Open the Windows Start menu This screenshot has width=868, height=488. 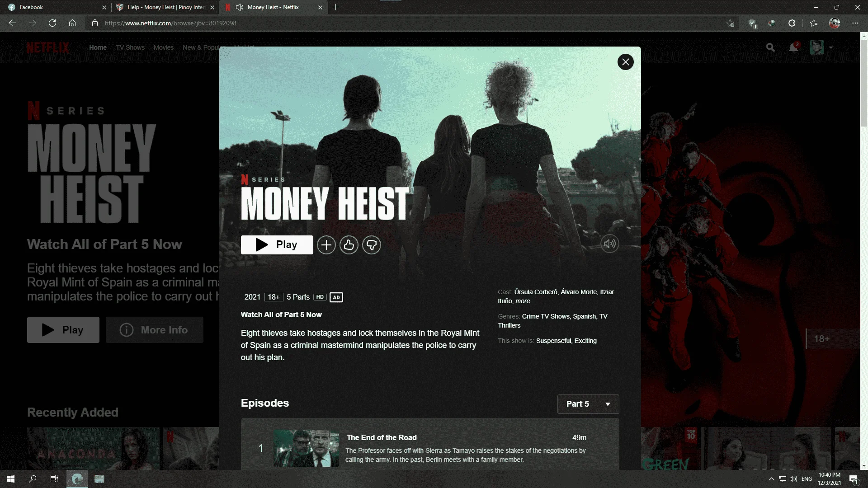(11, 479)
